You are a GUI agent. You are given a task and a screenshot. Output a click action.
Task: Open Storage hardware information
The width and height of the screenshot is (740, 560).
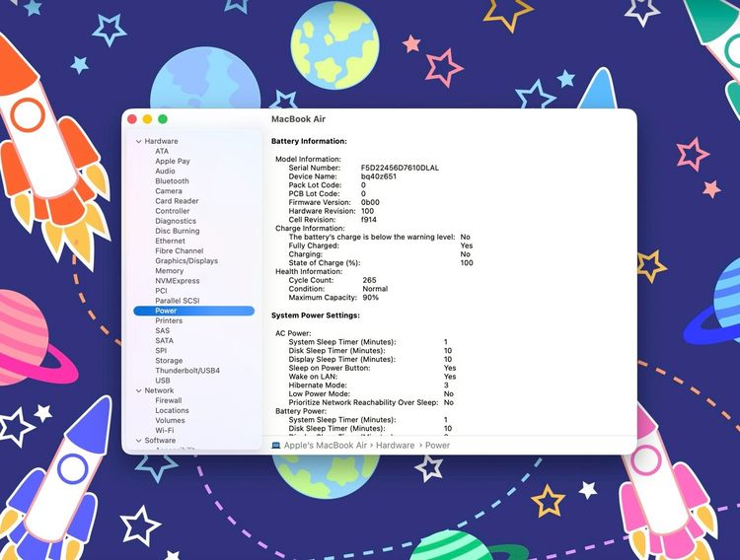(169, 361)
